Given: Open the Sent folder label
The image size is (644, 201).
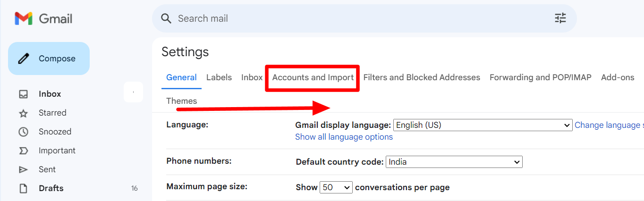Looking at the screenshot, I should tap(47, 169).
